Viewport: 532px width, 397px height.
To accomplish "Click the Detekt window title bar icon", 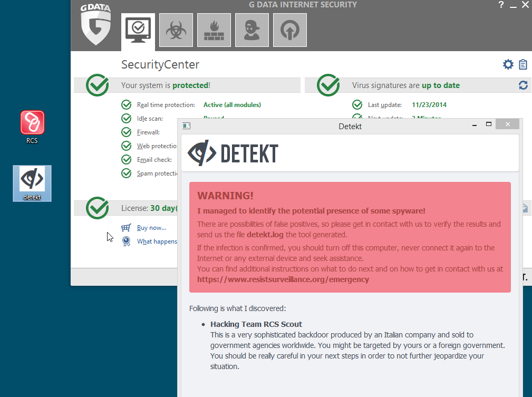I will 186,126.
